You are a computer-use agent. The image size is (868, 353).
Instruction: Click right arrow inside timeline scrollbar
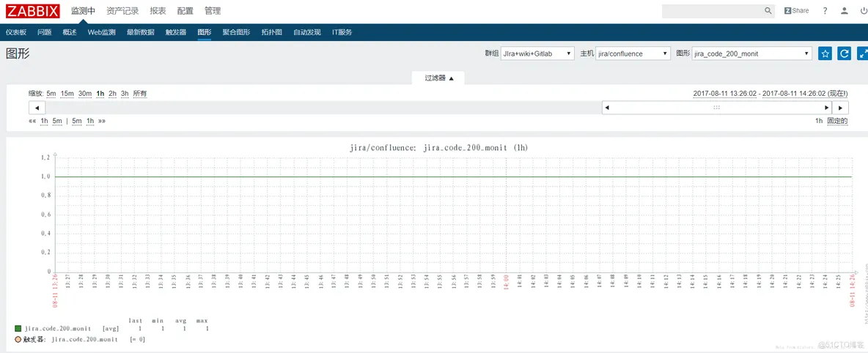827,108
